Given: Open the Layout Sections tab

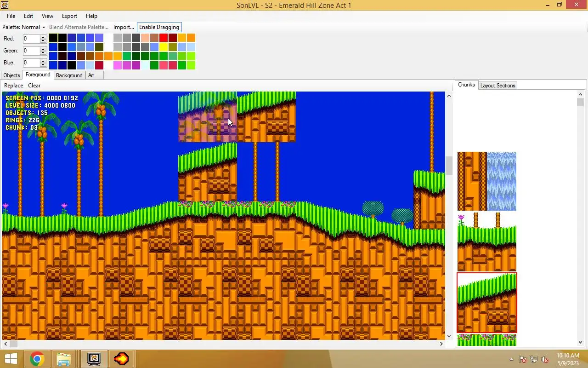Looking at the screenshot, I should coord(498,86).
